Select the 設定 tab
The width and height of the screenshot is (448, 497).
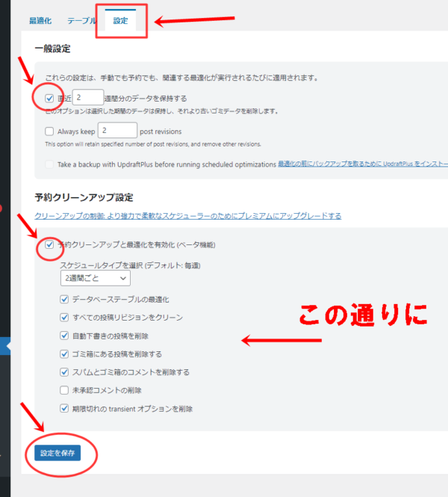coord(121,21)
